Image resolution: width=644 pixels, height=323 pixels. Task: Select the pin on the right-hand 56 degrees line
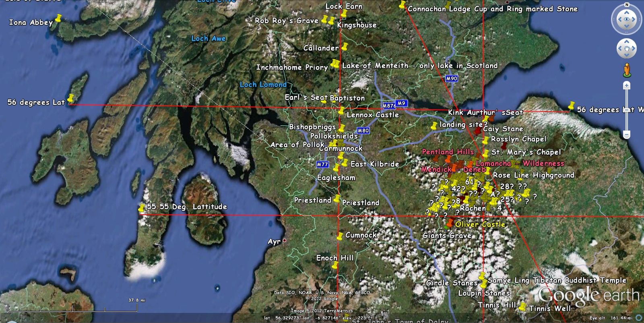point(571,106)
